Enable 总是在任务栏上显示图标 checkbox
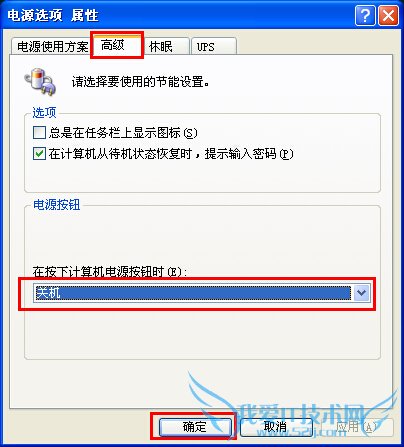The image size is (404, 447). (39, 133)
